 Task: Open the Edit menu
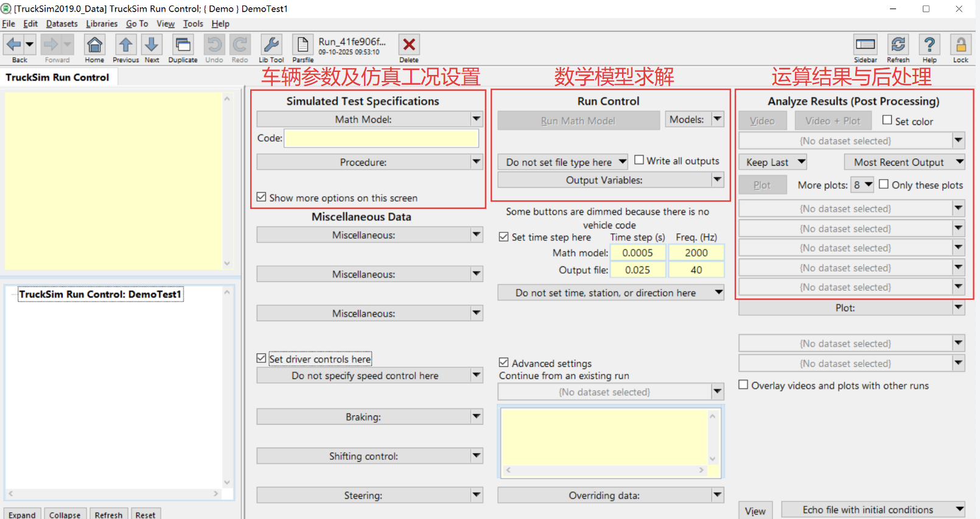[30, 24]
